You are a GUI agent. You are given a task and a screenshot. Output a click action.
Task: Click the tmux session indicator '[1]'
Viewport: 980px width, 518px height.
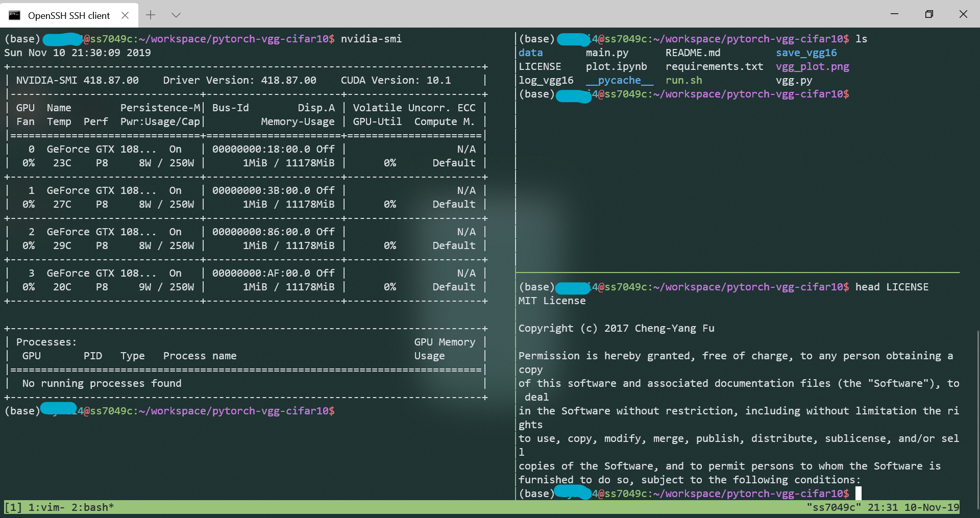point(13,507)
